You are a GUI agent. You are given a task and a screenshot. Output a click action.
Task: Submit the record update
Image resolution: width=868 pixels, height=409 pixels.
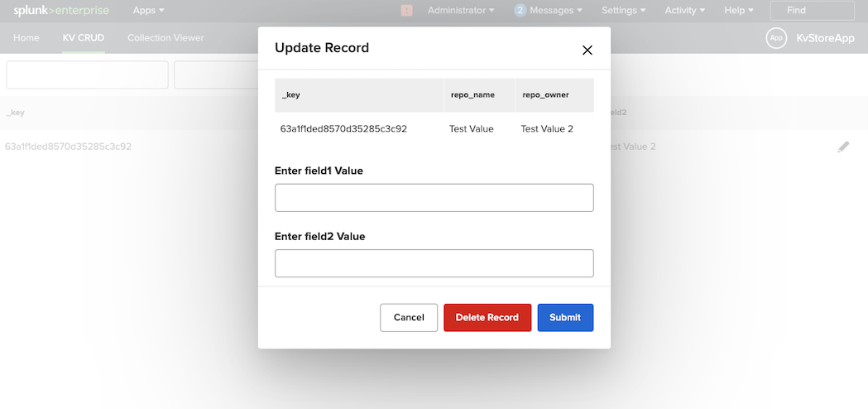[565, 318]
